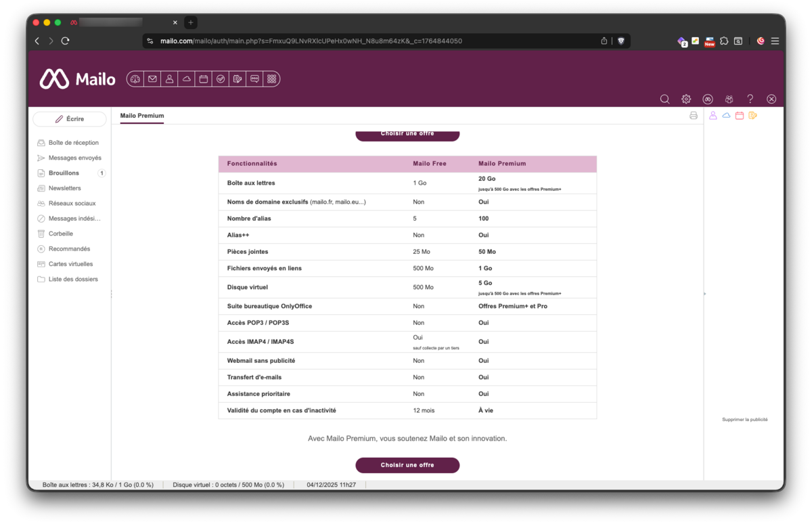812x522 pixels.
Task: Click Supprimer la publicité link
Action: pyautogui.click(x=745, y=420)
